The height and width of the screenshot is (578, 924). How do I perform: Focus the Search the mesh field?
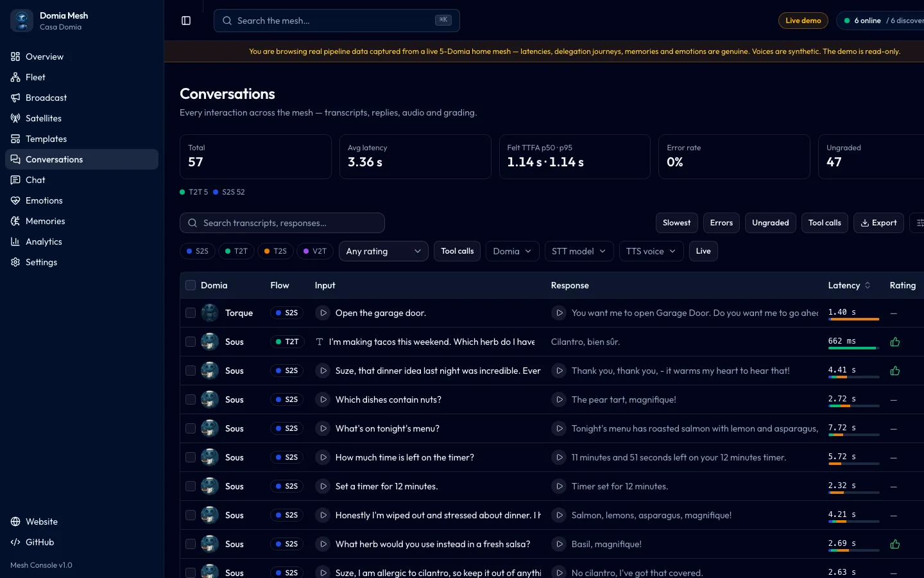[336, 21]
